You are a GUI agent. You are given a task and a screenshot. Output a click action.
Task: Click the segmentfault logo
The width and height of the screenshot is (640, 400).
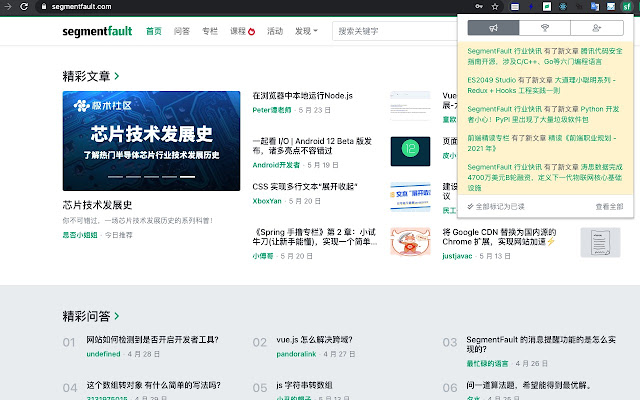(95, 31)
